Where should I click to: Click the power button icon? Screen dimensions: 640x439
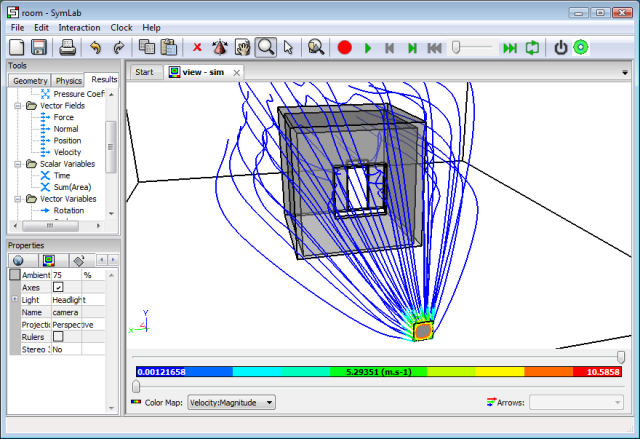click(560, 48)
